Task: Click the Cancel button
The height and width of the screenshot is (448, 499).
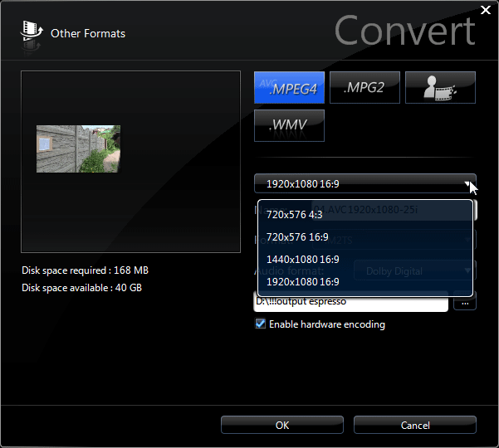Action: [415, 425]
